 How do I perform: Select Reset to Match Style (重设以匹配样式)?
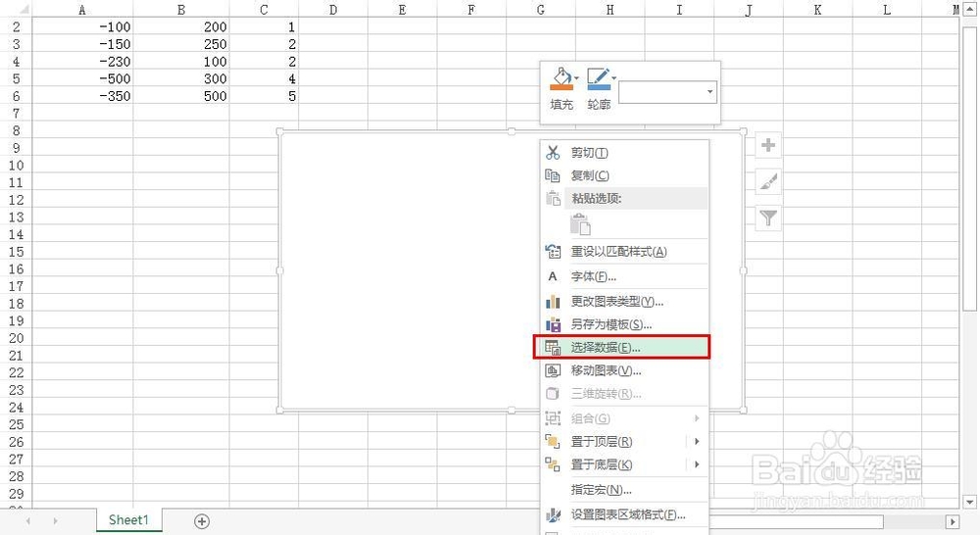pyautogui.click(x=623, y=251)
